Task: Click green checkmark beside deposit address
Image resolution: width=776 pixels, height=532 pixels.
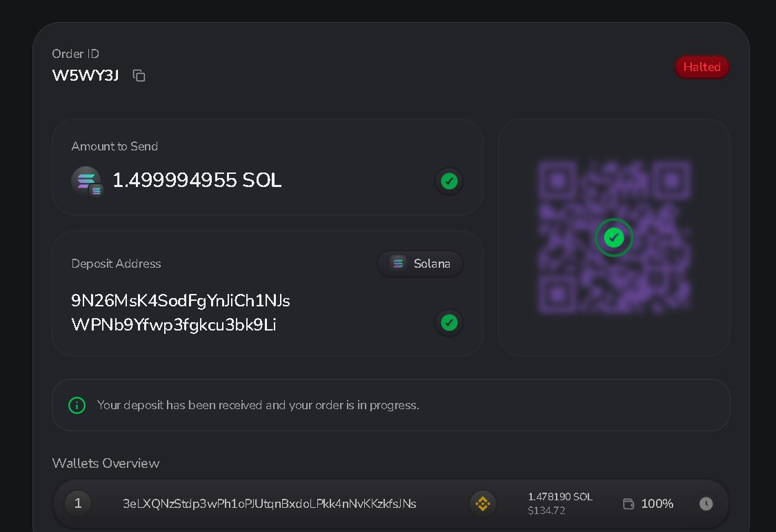Action: (x=449, y=323)
